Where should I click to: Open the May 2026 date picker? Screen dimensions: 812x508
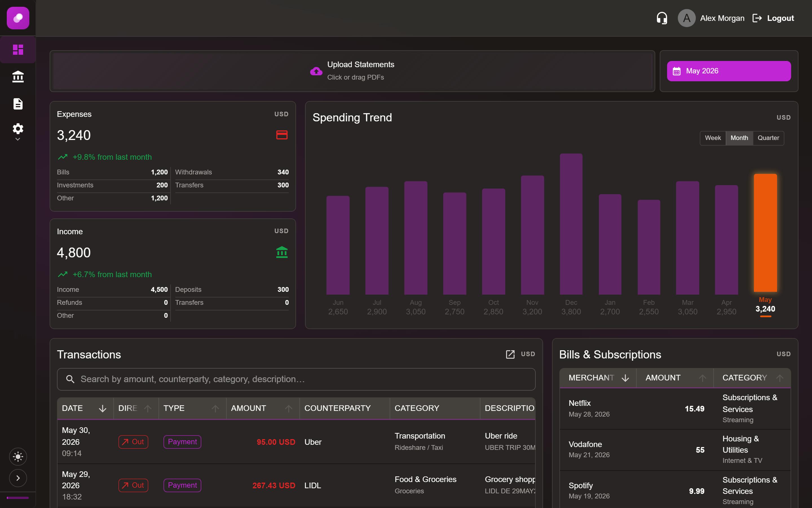729,71
